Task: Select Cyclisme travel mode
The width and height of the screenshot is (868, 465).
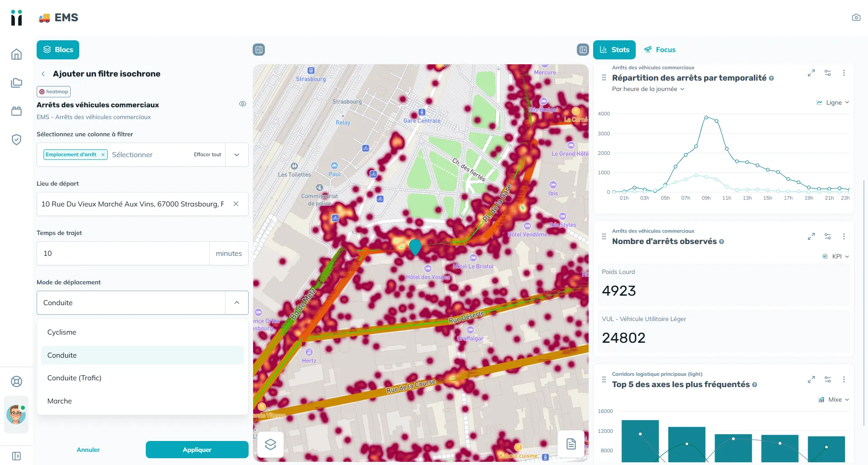Action: (x=143, y=332)
